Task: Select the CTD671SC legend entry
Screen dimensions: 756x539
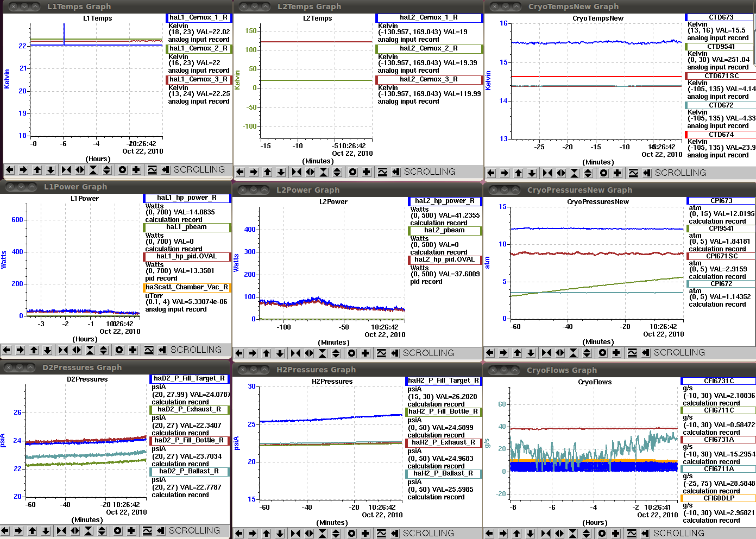Action: 720,76
